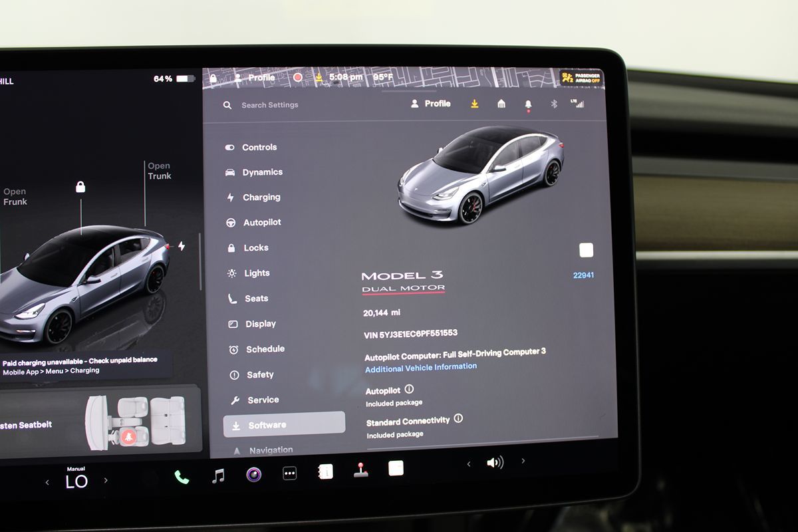Open the arcade joystick app
Screen dimensions: 798x532
(360, 471)
